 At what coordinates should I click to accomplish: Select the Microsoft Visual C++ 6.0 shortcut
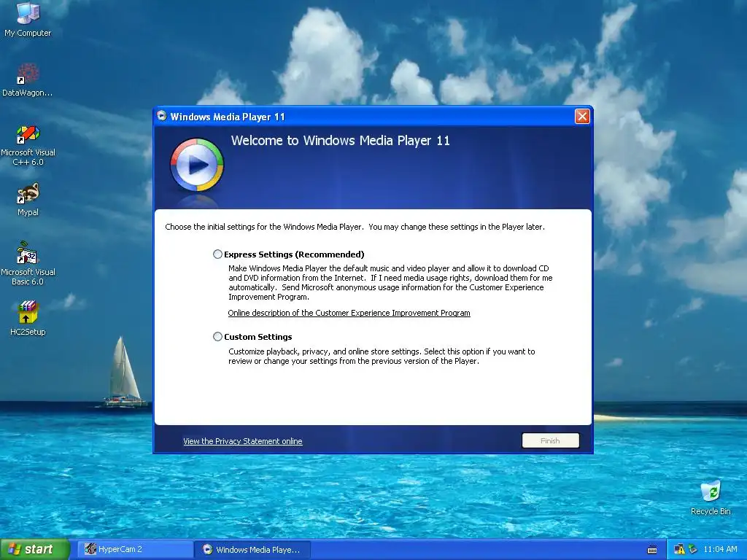[28, 146]
